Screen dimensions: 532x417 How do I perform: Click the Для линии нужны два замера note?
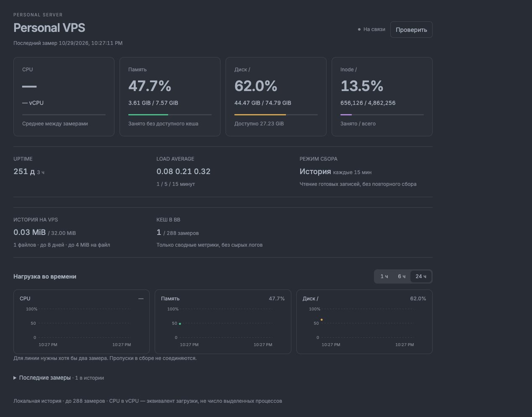[x=105, y=358]
